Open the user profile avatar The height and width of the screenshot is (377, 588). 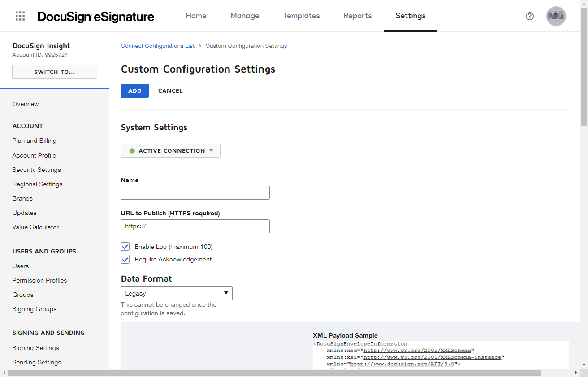click(556, 16)
